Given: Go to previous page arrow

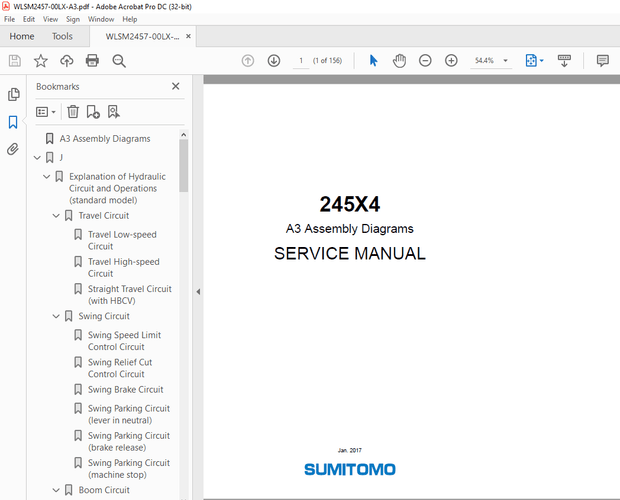Looking at the screenshot, I should point(248,60).
